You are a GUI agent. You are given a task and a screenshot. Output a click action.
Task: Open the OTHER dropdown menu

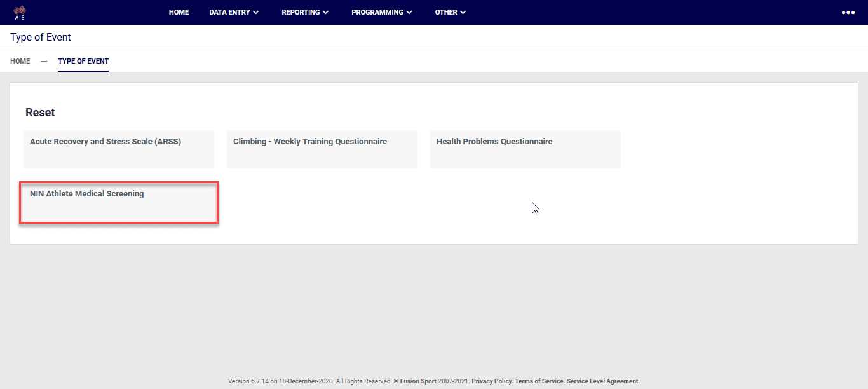pos(450,11)
